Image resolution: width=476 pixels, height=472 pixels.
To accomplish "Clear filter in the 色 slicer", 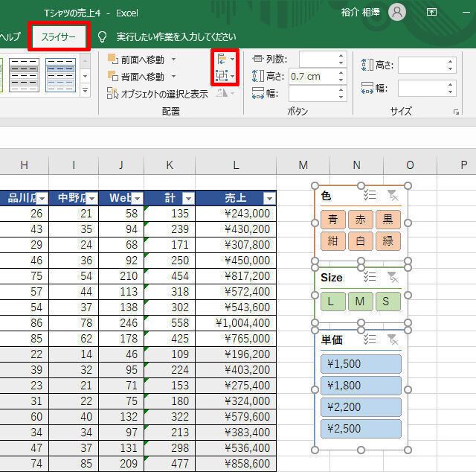I will point(393,195).
